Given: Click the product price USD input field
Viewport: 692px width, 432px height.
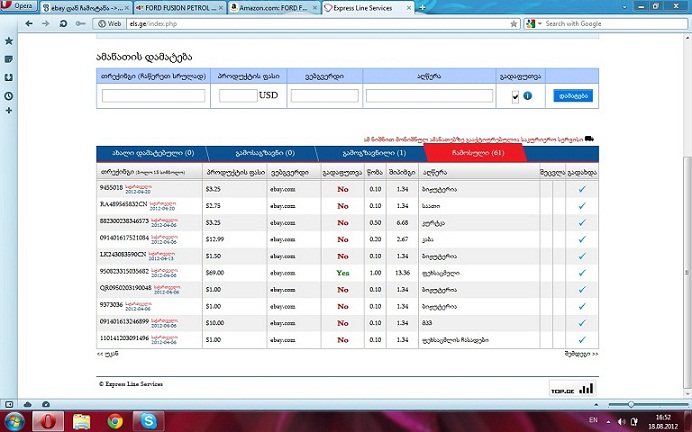Looking at the screenshot, I should click(238, 96).
